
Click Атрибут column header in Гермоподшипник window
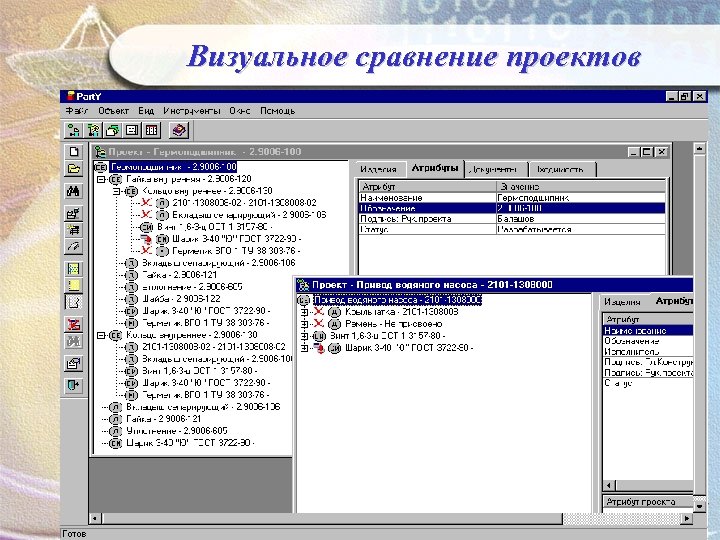(427, 187)
